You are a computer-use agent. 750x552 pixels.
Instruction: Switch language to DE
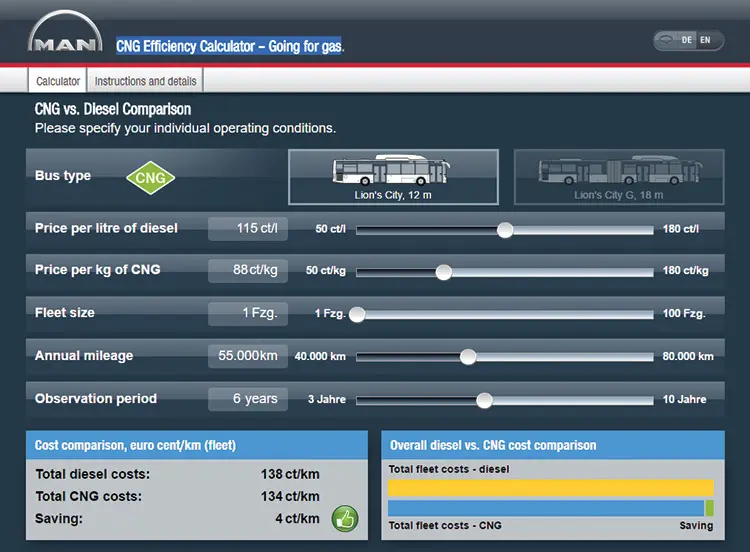pyautogui.click(x=686, y=40)
